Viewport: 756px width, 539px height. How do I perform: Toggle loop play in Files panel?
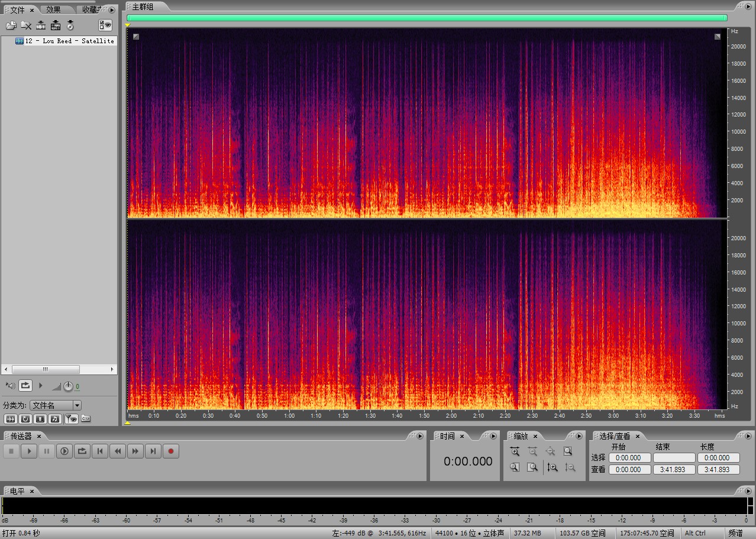25,386
